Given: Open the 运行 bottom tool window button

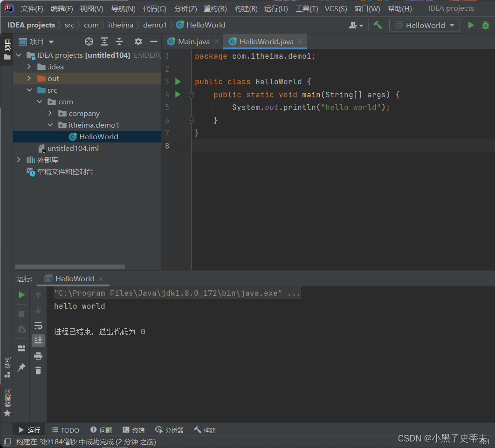Looking at the screenshot, I should 29,430.
